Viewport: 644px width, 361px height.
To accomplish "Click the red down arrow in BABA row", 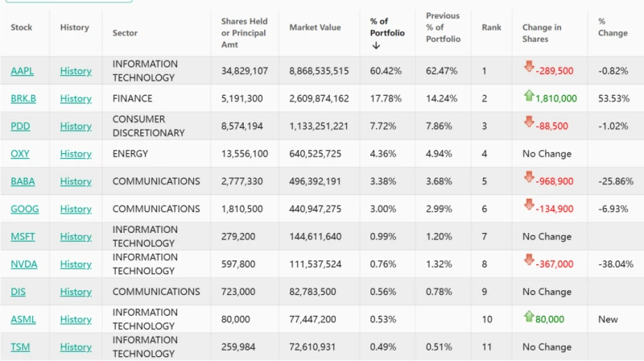I will (528, 178).
